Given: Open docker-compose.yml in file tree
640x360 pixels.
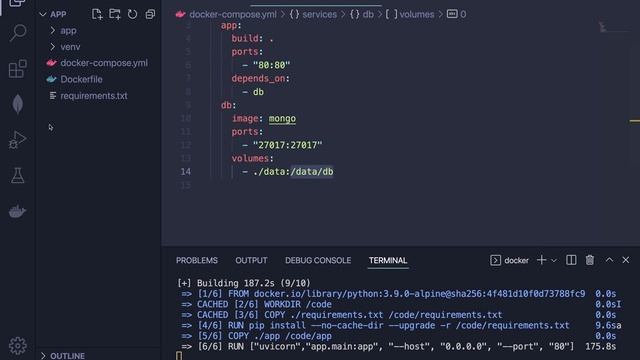Looking at the screenshot, I should pos(104,63).
